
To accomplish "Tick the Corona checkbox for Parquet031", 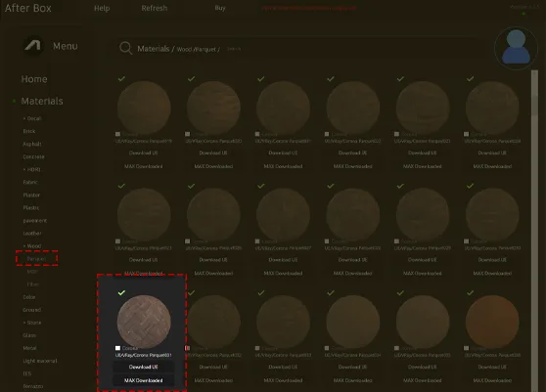I will (117, 348).
